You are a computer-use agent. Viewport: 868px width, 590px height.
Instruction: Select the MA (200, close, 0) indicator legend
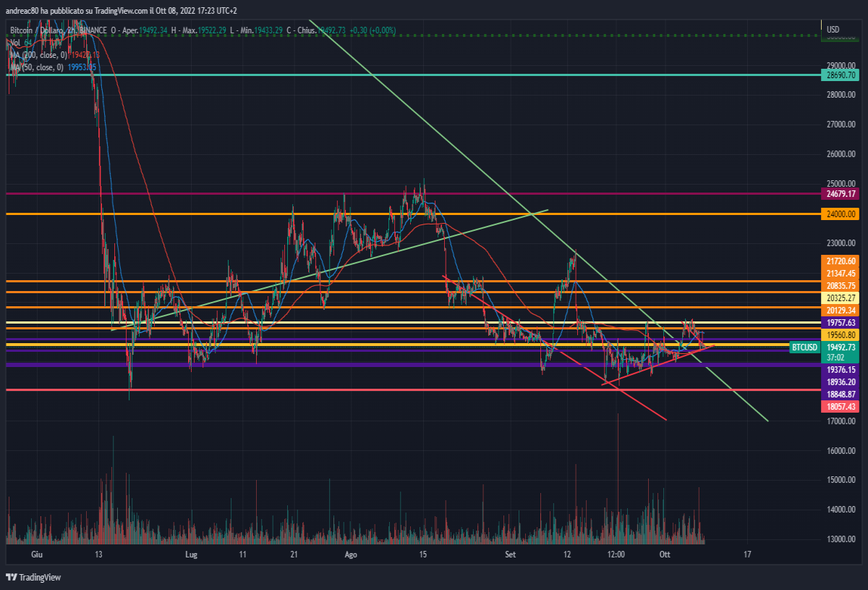point(38,55)
